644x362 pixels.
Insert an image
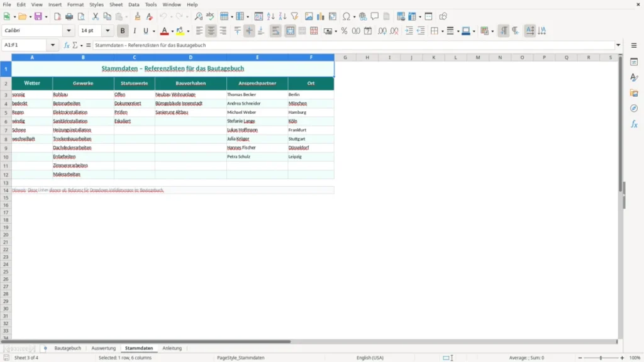click(x=309, y=16)
